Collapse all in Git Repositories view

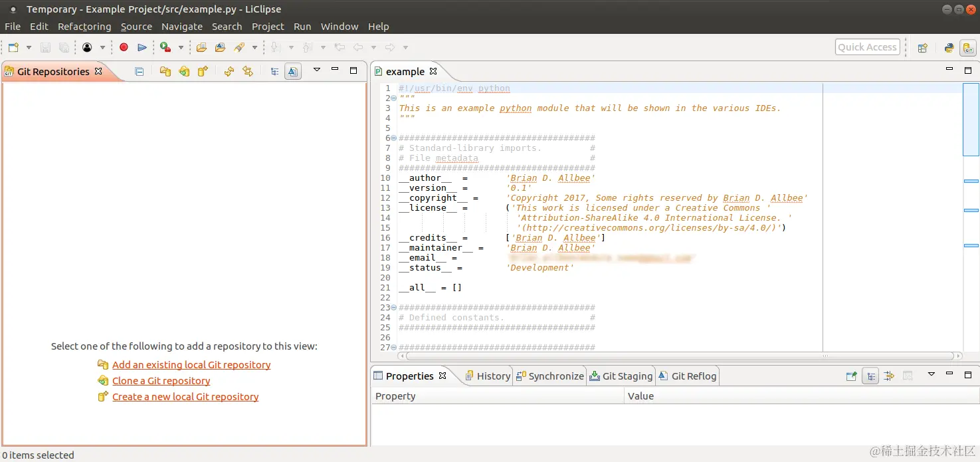pyautogui.click(x=139, y=71)
